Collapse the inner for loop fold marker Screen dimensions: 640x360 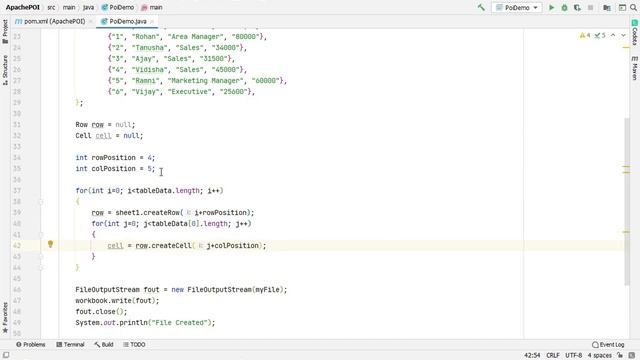point(41,235)
